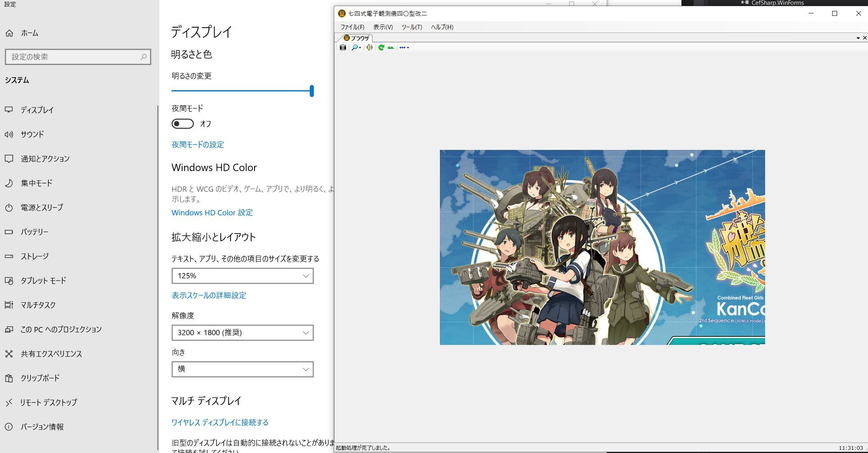Click the Home icon in Settings

(9, 33)
